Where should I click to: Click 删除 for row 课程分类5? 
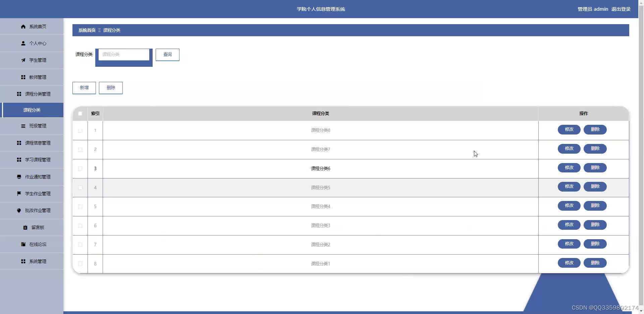click(595, 187)
